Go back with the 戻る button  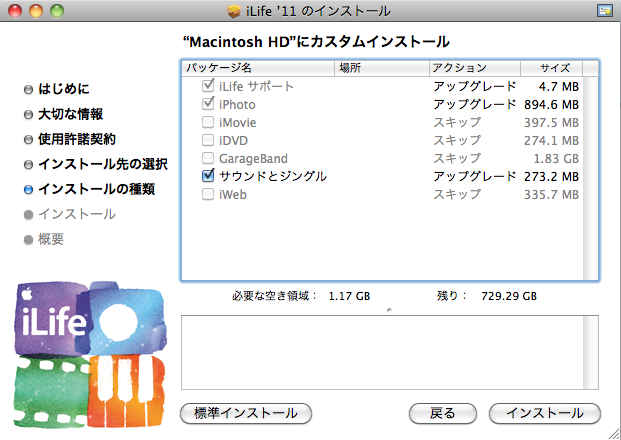(x=442, y=413)
